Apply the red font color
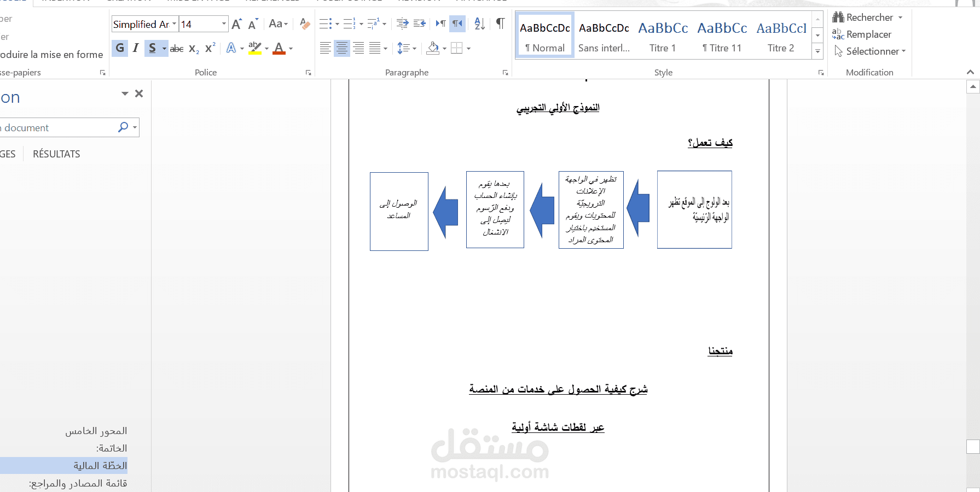 click(x=279, y=48)
